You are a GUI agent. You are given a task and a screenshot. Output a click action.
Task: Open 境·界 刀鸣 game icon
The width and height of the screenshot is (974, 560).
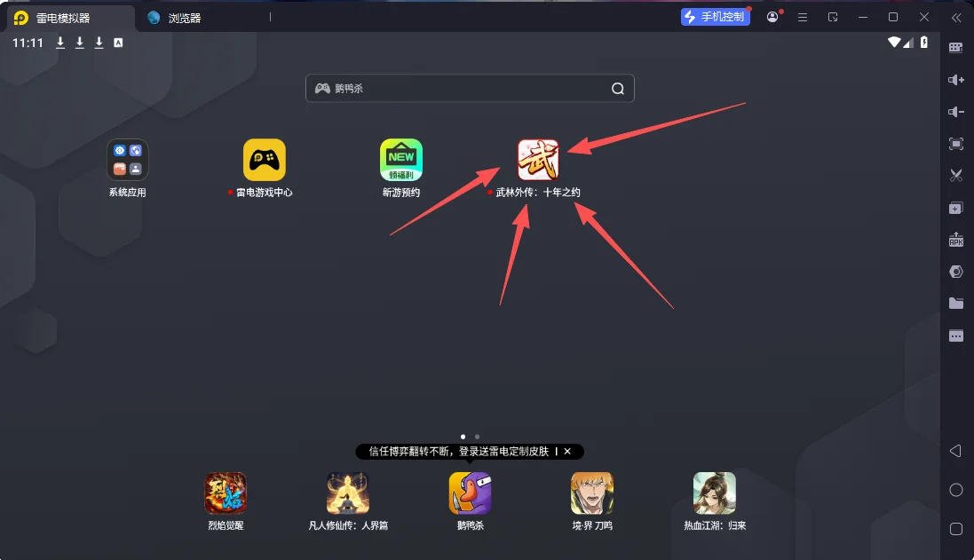tap(592, 493)
